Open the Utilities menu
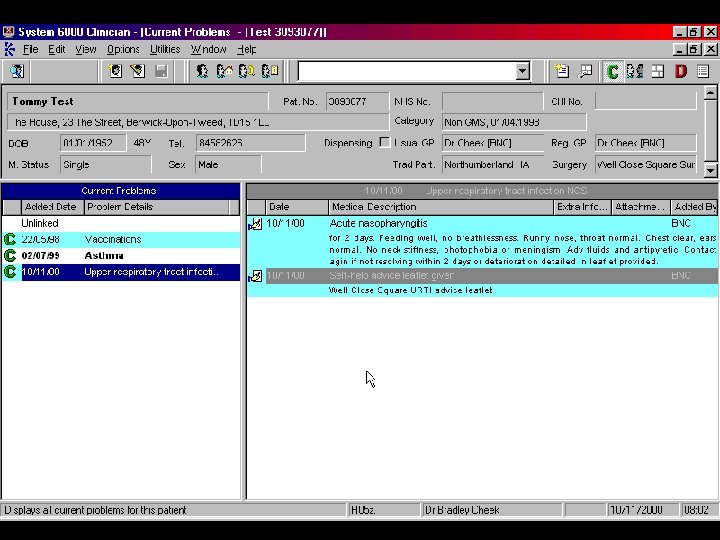The image size is (720, 540). point(165,49)
